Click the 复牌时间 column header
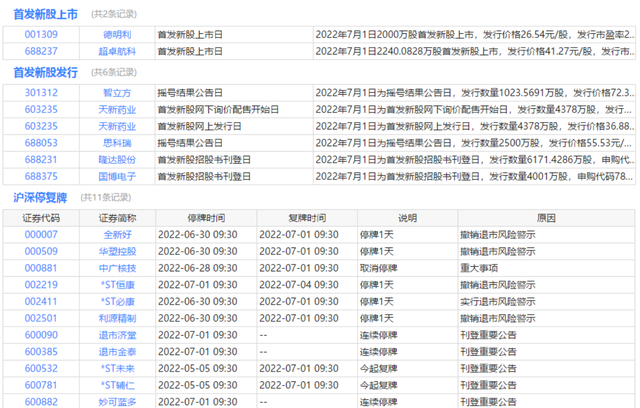 307,218
